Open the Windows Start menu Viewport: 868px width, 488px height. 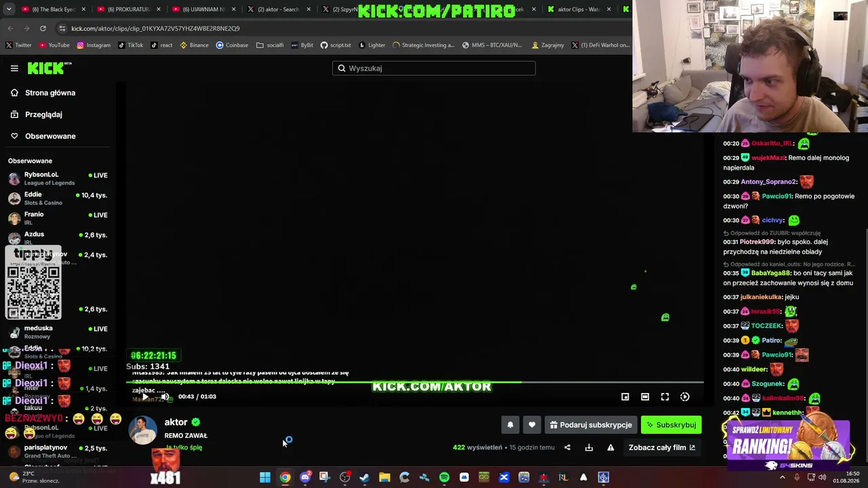tap(265, 477)
